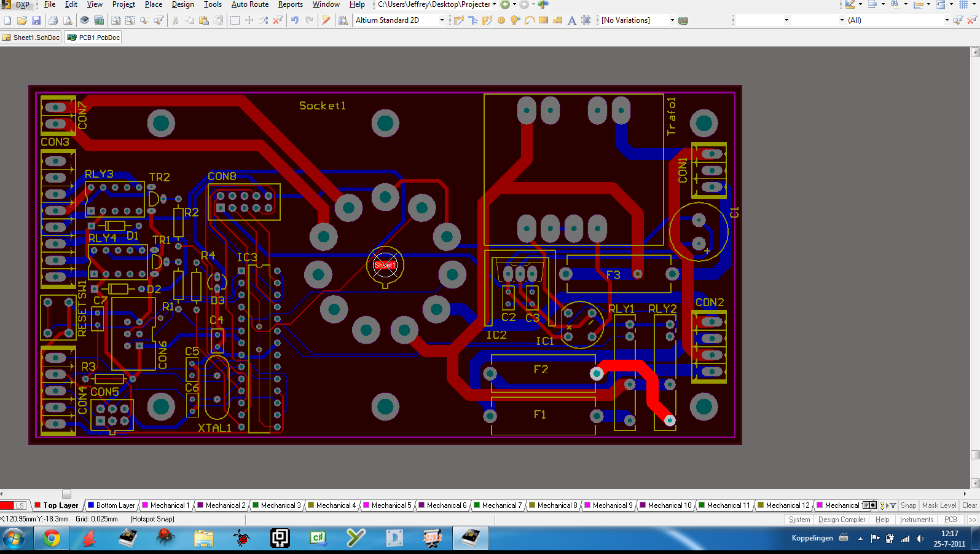
Task: Click the Move Selection crosshair tool
Action: point(249,20)
